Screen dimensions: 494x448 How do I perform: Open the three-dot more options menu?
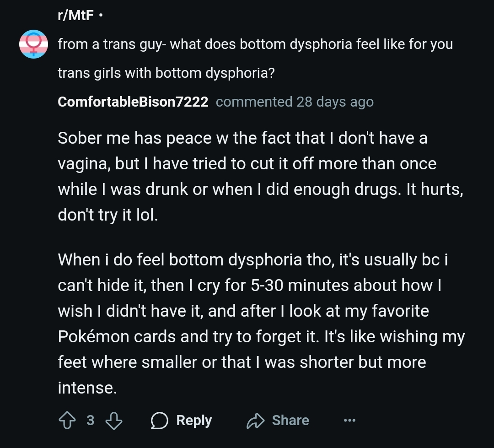350,420
